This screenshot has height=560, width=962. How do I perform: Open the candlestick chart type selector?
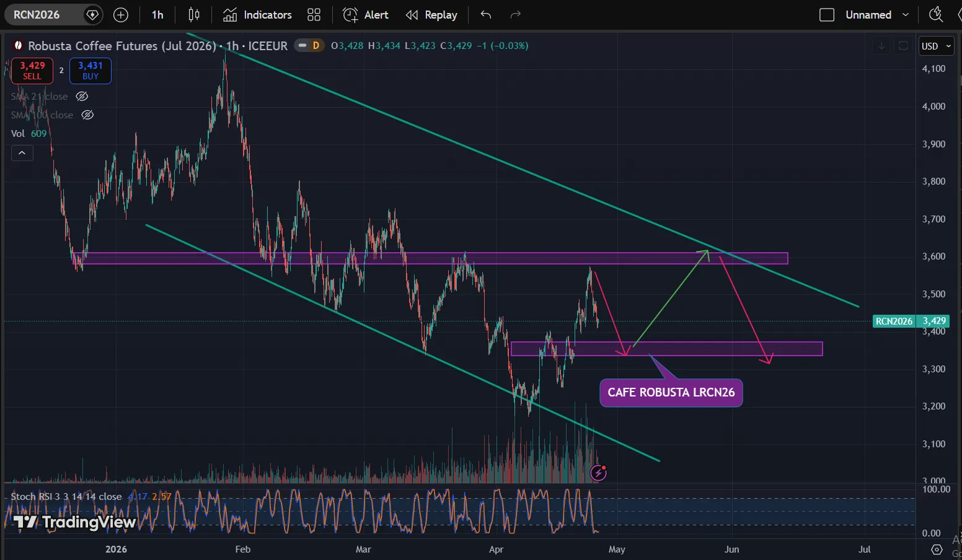[194, 15]
